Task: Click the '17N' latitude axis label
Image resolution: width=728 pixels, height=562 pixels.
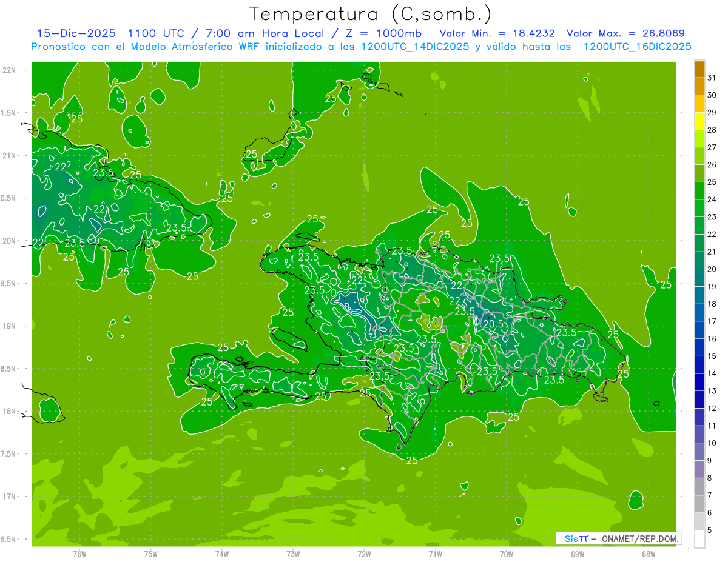Action: [9, 497]
